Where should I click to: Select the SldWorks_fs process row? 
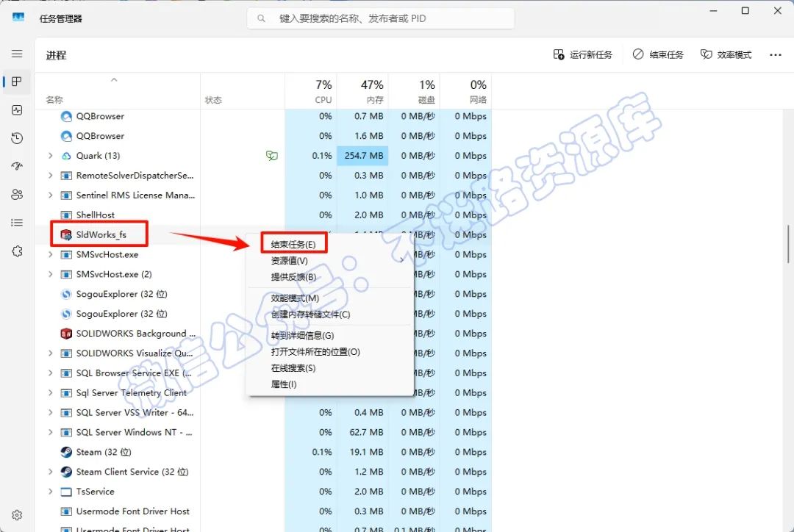[263, 234]
